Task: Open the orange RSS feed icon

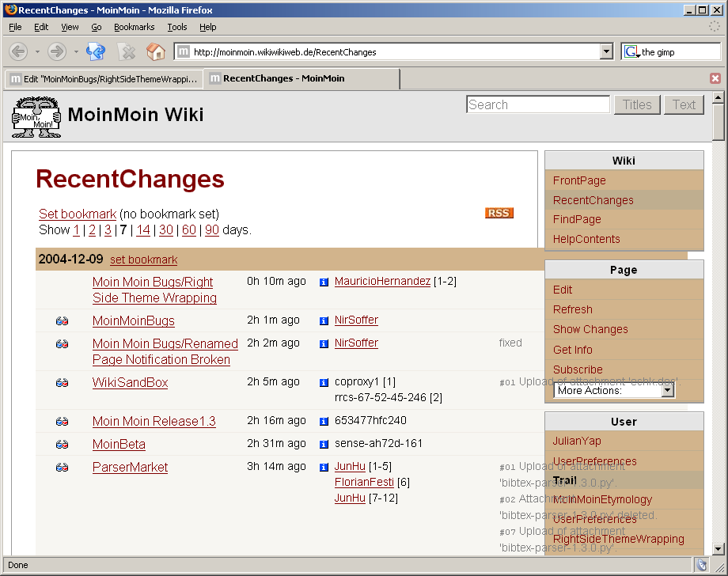Action: pos(499,213)
